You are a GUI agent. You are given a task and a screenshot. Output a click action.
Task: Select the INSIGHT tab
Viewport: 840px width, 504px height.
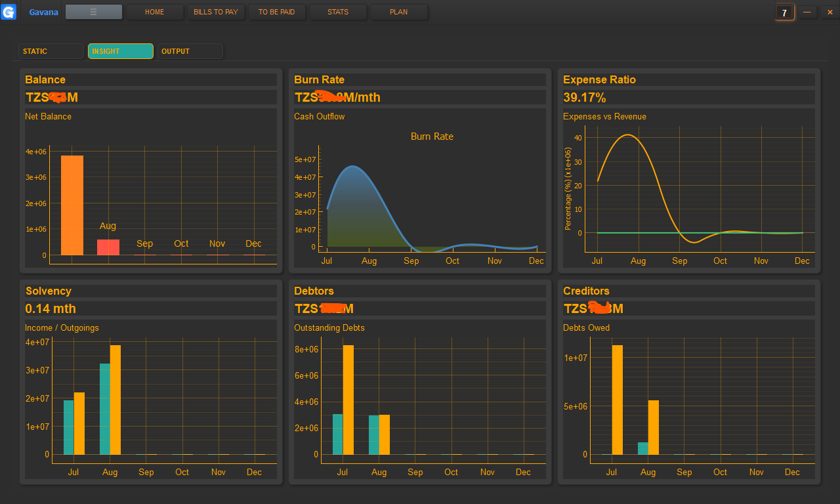click(121, 51)
